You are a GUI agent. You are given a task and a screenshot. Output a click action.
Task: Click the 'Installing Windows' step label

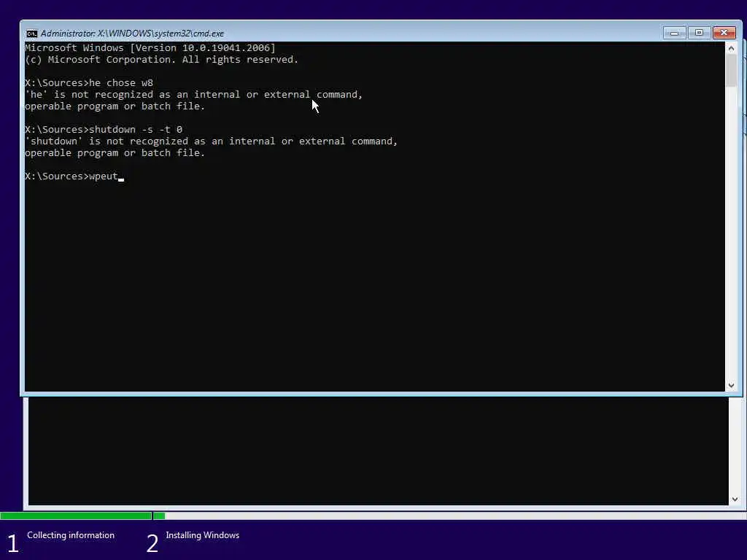203,535
